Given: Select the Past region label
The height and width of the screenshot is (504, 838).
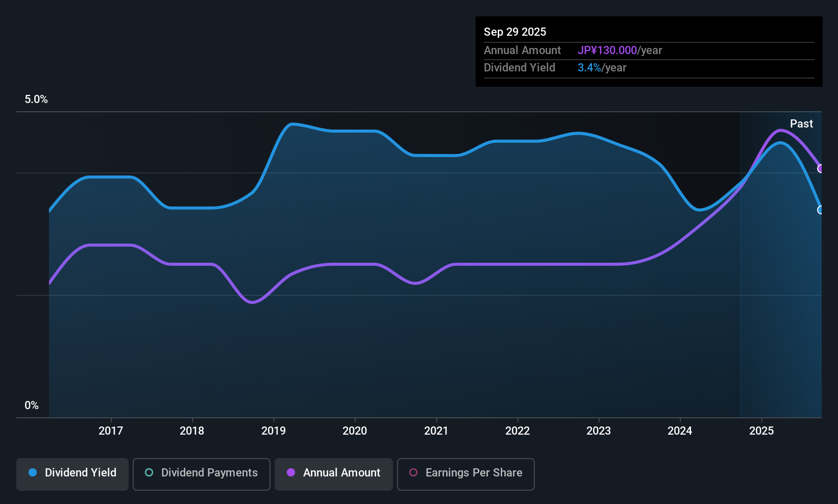Looking at the screenshot, I should pyautogui.click(x=801, y=123).
